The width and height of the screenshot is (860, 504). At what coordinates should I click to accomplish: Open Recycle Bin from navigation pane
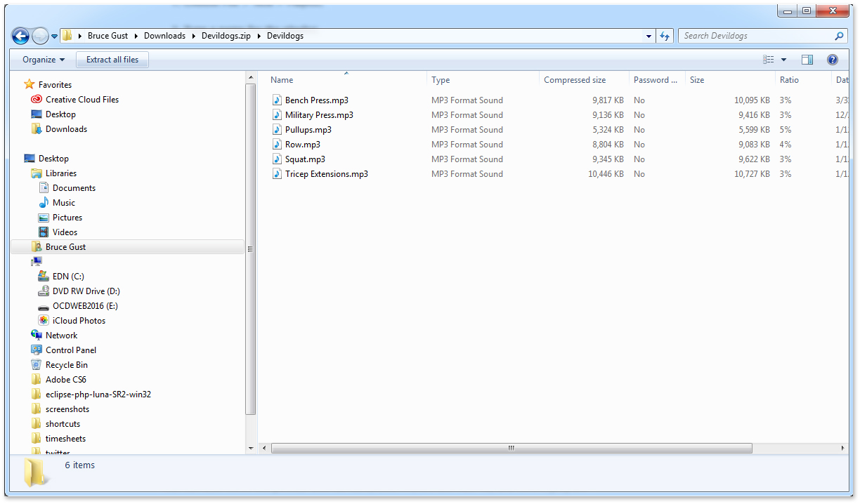point(66,365)
